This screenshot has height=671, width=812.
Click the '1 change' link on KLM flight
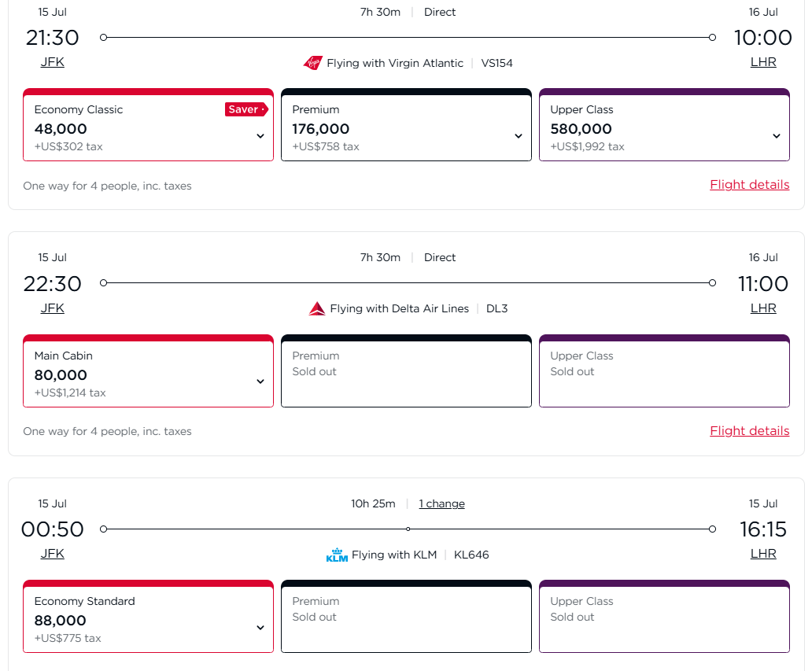tap(441, 503)
